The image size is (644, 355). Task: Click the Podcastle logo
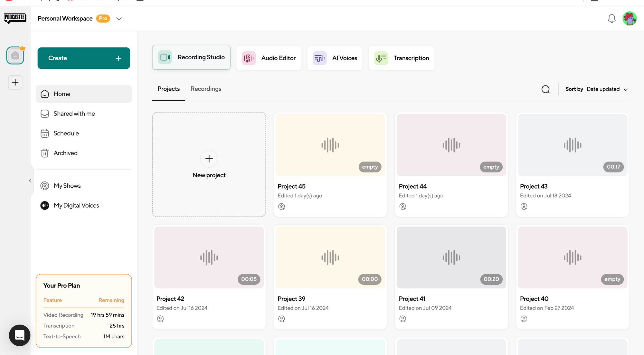click(15, 18)
